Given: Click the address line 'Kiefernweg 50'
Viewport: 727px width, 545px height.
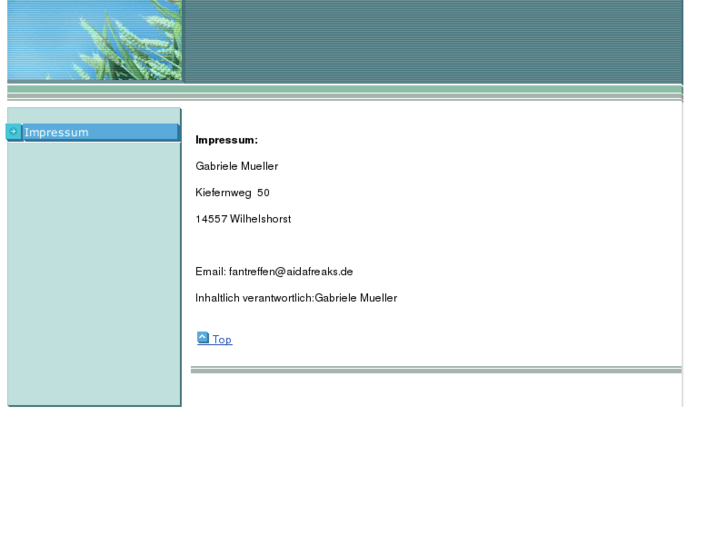Looking at the screenshot, I should click(x=232, y=192).
